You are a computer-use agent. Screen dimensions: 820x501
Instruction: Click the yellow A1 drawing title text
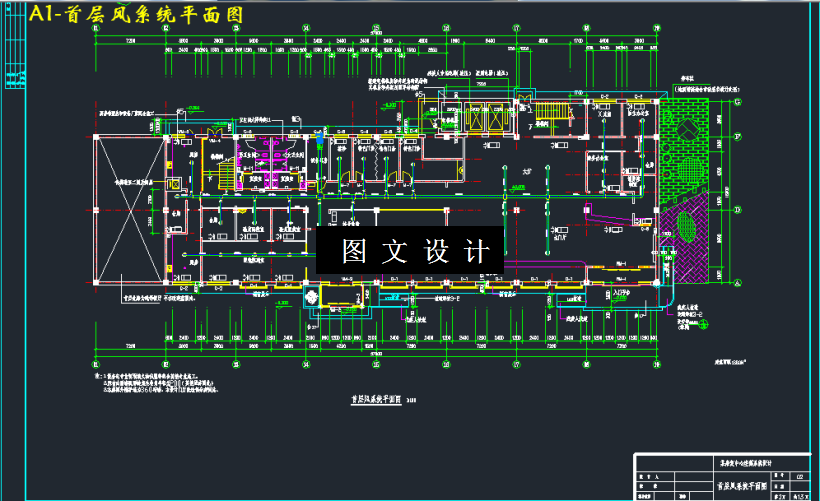pyautogui.click(x=136, y=14)
